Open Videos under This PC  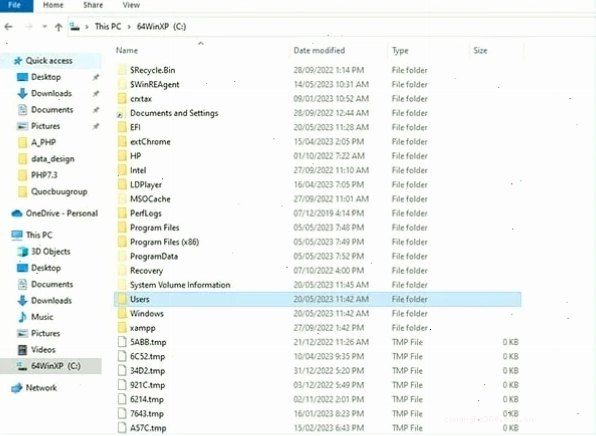43,350
